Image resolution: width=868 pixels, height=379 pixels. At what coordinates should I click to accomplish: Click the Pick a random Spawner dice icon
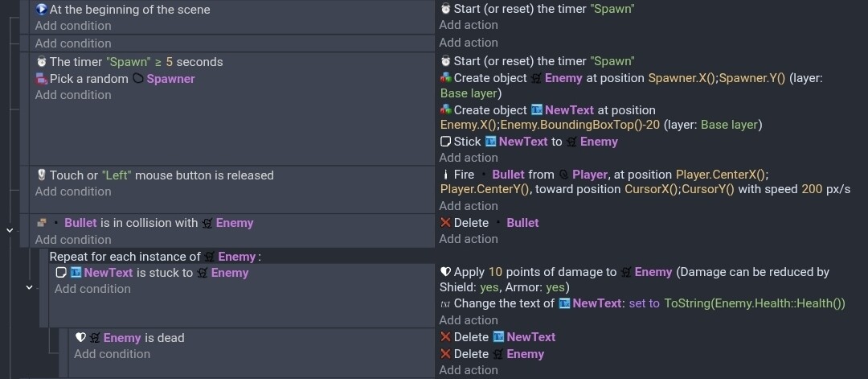tap(42, 79)
